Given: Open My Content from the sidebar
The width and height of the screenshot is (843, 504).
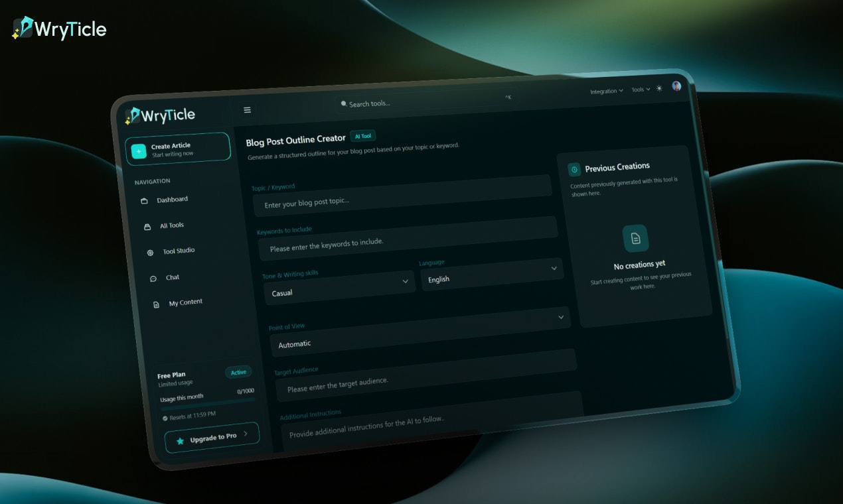Looking at the screenshot, I should click(186, 302).
